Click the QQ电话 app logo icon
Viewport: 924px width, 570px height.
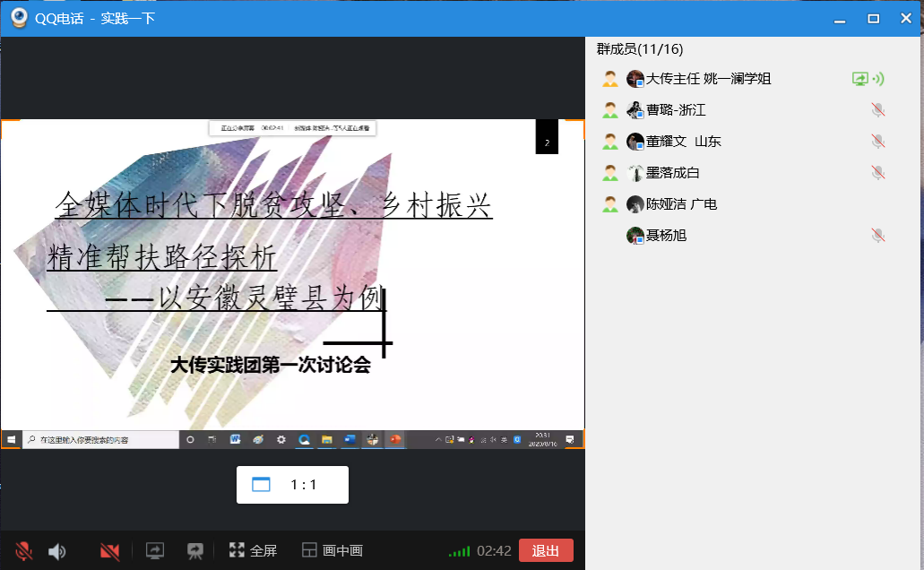click(19, 18)
